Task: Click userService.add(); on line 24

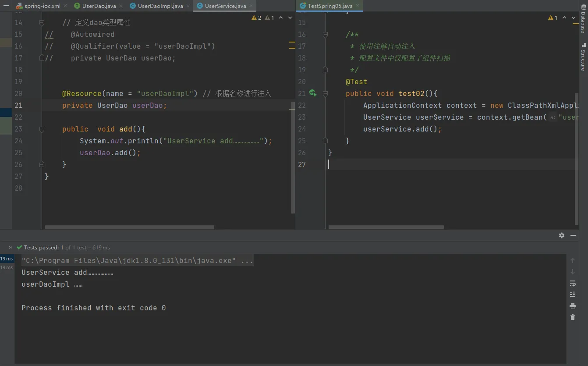Action: (402, 129)
